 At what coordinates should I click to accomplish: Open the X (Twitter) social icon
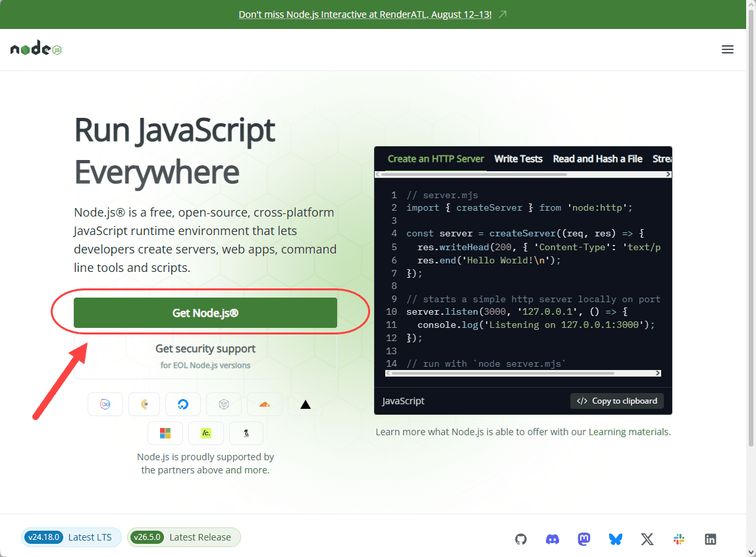(647, 539)
